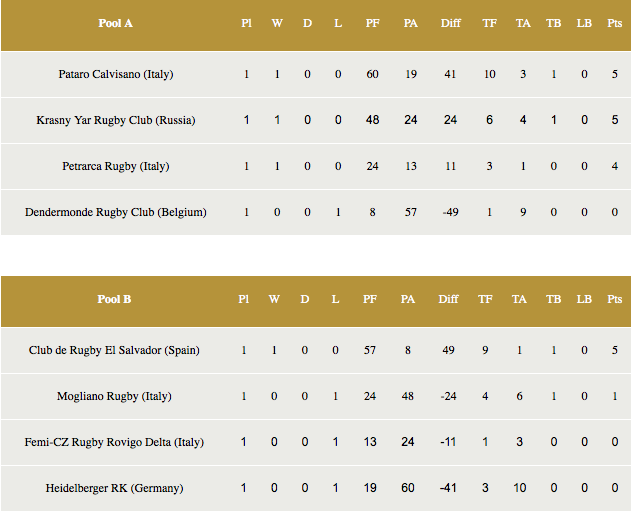The height and width of the screenshot is (511, 632).
Task: Click the TF column header in Pool A
Action: click(489, 23)
